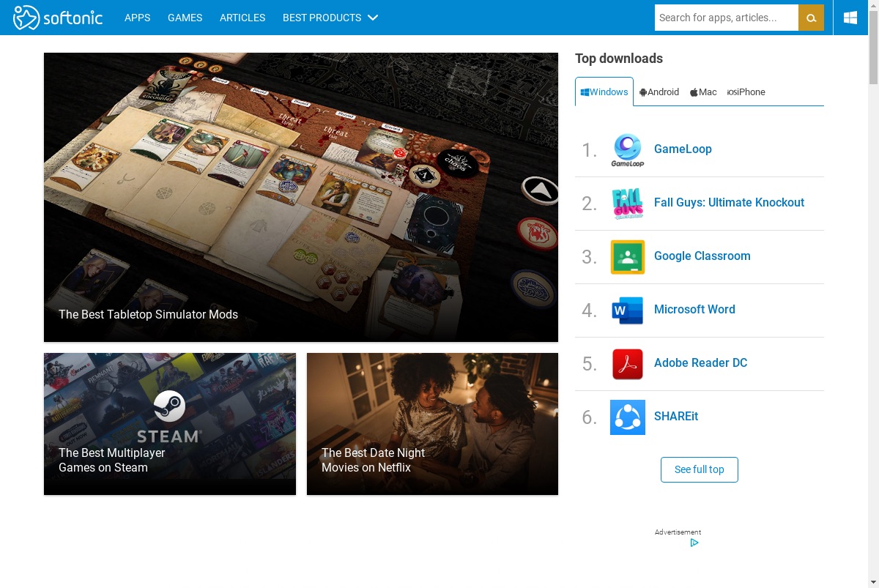Image resolution: width=879 pixels, height=588 pixels.
Task: Open Best Multiplayer Games on Steam article
Action: (x=170, y=424)
